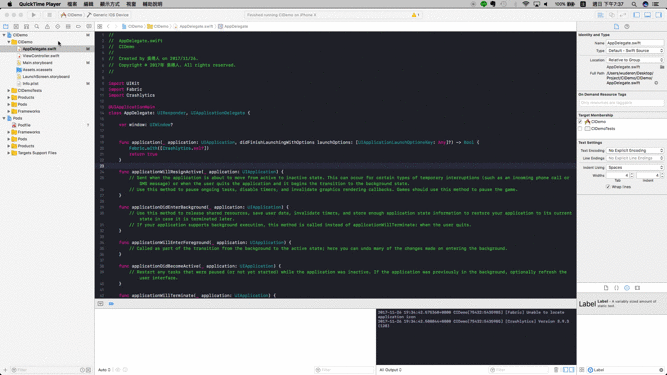This screenshot has width=667, height=375.
Task: Open the 輔助說明 menu
Action: (152, 4)
